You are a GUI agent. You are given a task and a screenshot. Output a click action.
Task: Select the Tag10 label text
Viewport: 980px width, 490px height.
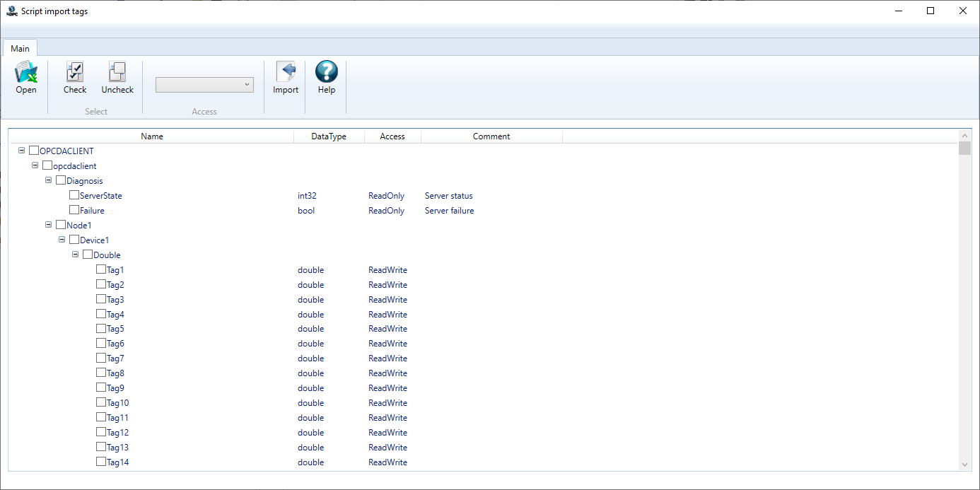pos(118,403)
